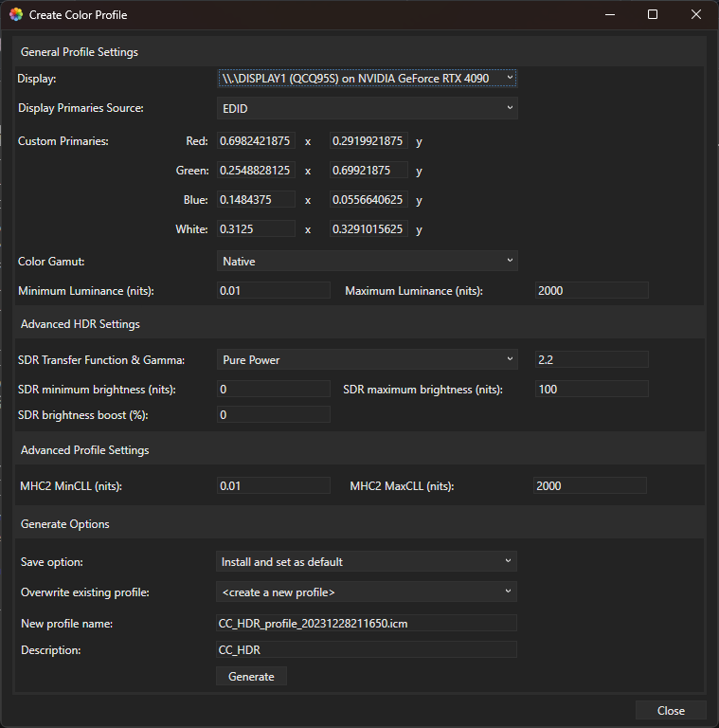
Task: Click the Custom Primaries label
Action: [x=63, y=141]
